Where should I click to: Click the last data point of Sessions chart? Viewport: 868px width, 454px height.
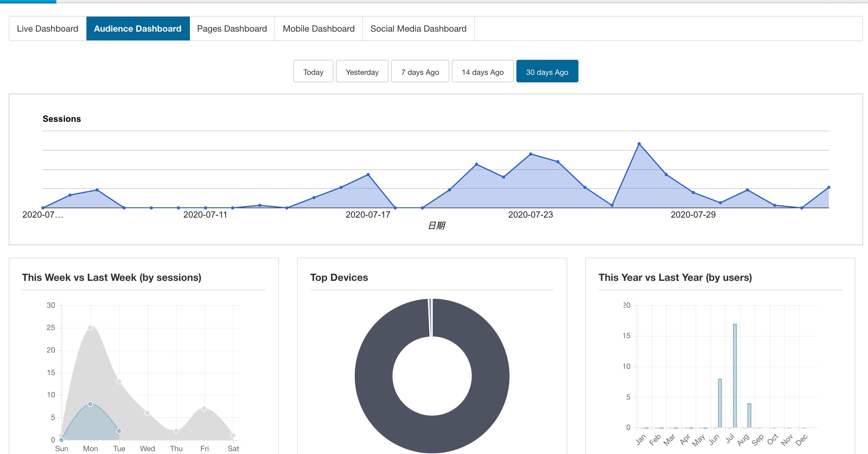click(829, 187)
